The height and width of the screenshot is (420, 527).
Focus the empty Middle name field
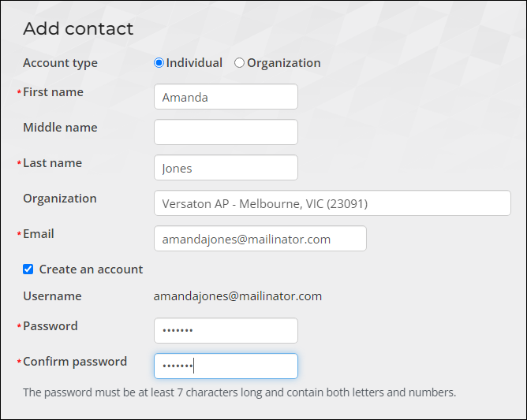(226, 132)
